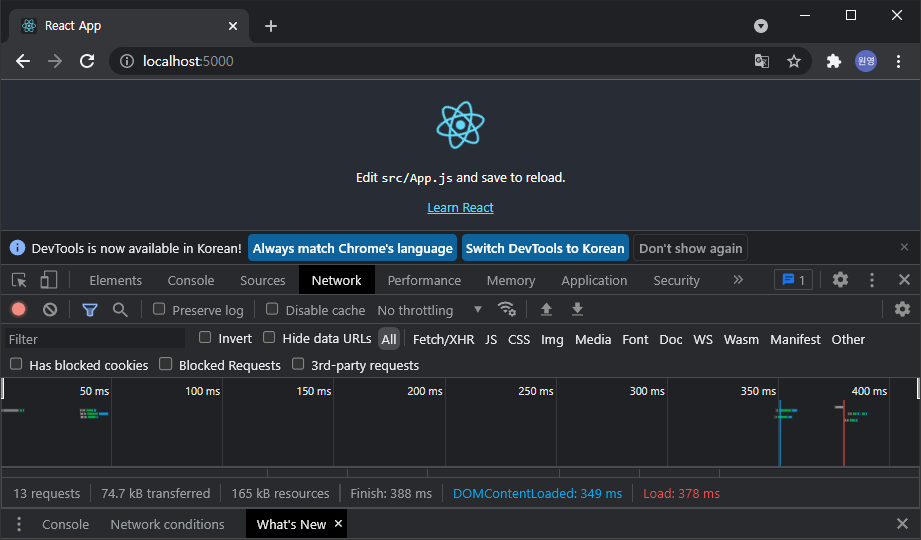Viewport: 921px width, 540px height.
Task: Close the bottom drawer
Action: [x=902, y=524]
